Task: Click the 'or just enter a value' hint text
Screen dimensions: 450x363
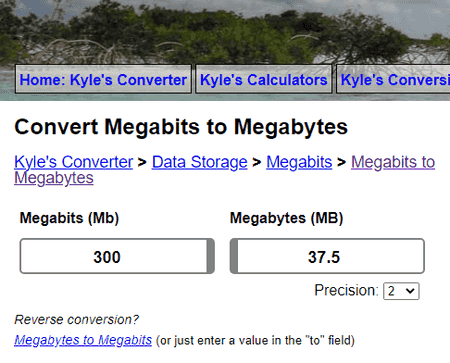Action: click(255, 340)
